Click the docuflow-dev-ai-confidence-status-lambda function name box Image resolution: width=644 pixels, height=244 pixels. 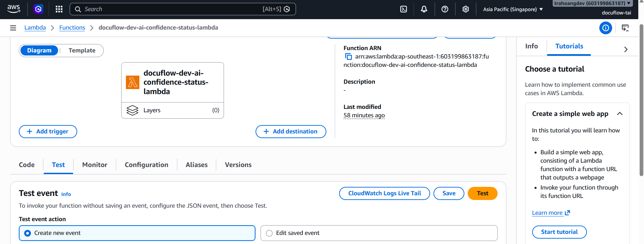pyautogui.click(x=173, y=82)
